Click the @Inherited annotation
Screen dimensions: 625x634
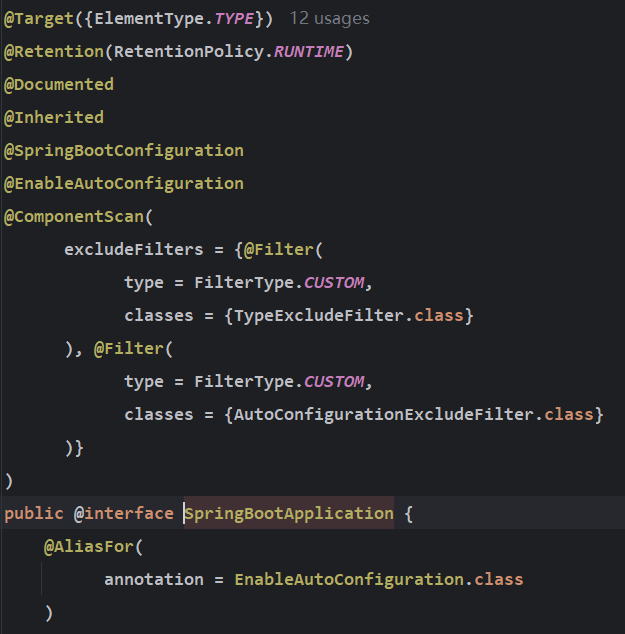[x=54, y=118]
